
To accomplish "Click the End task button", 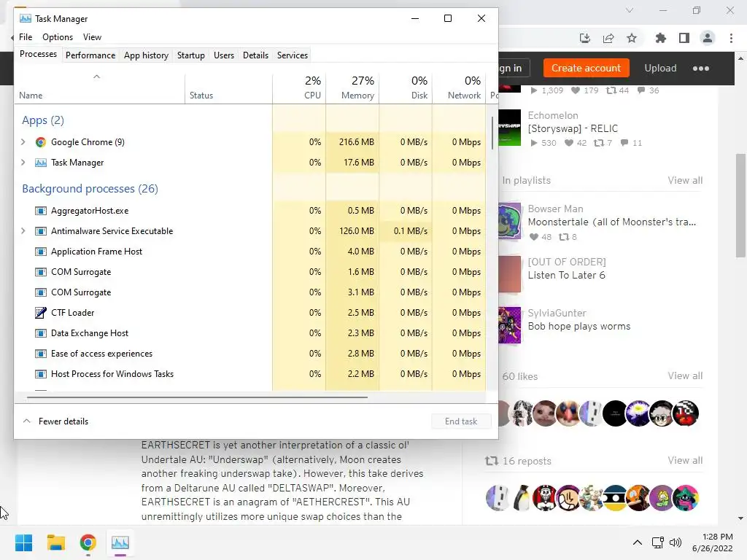I will coord(461,421).
